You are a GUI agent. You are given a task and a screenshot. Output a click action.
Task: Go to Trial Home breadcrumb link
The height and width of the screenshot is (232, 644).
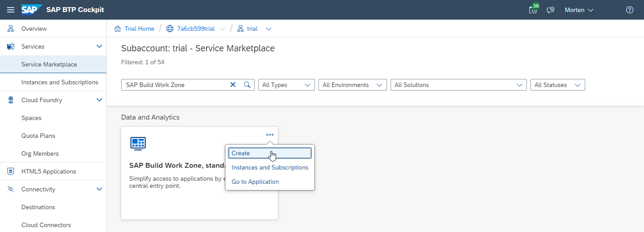[139, 29]
